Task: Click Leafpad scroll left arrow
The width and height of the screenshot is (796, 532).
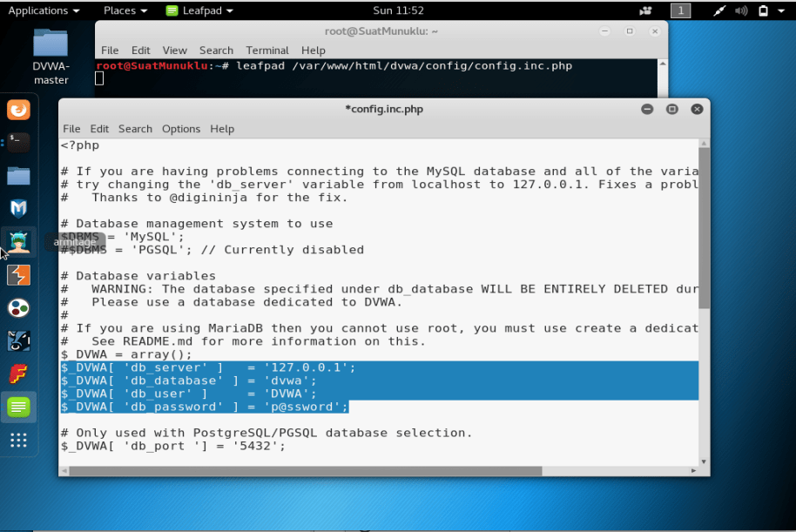Action: point(64,471)
